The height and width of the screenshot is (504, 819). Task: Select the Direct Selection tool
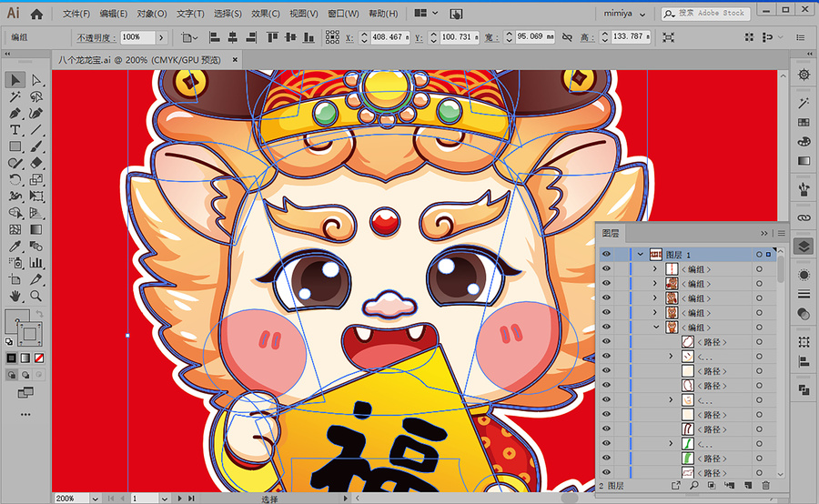click(x=36, y=80)
